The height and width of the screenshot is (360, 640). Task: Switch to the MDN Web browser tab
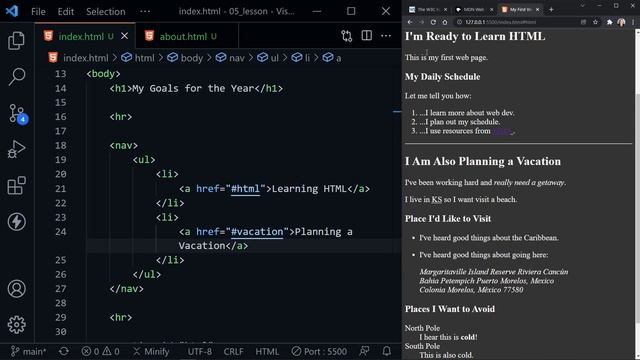coord(473,9)
